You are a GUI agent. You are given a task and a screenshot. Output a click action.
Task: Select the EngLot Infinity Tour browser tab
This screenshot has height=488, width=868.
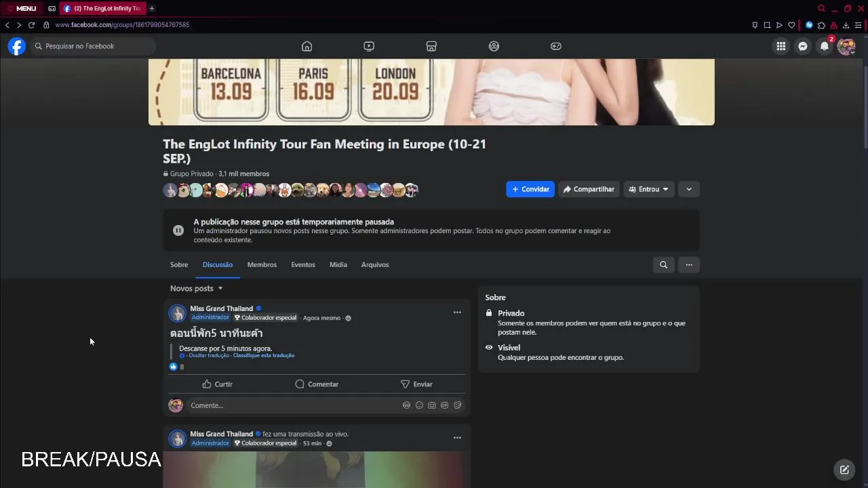coord(102,8)
